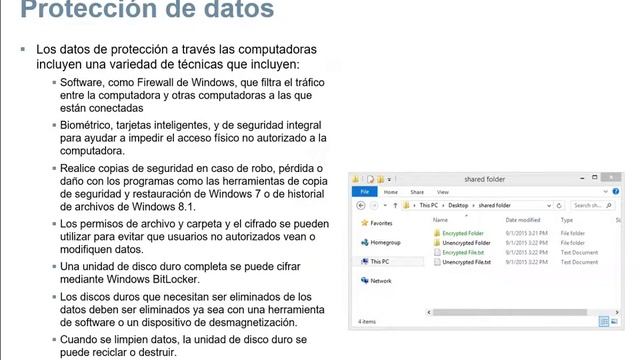Click 'Text Document' type of Unencrypted File.txt
This screenshot has width=640, height=360.
click(579, 262)
